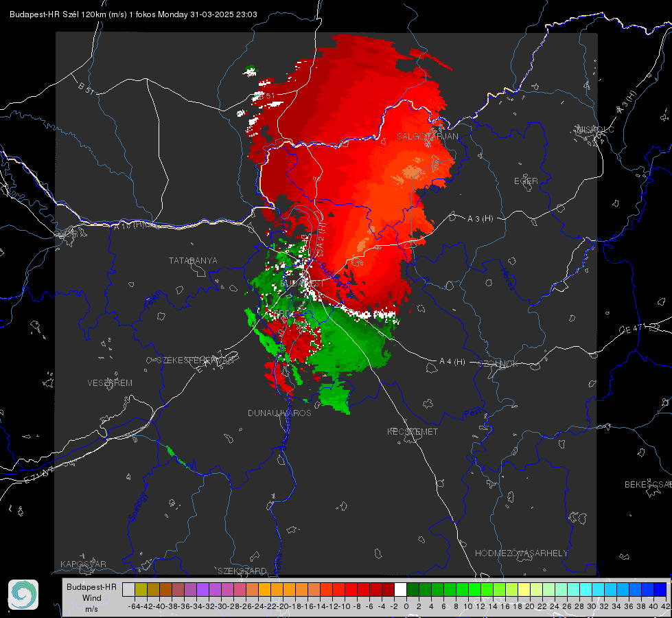672x618 pixels.
Task: Click the KECSKEMET city label
Action: (x=413, y=431)
